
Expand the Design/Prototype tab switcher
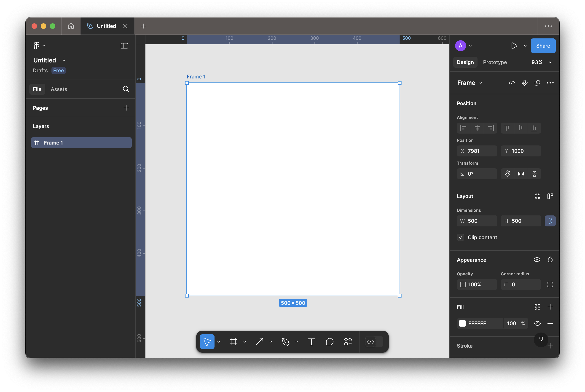pyautogui.click(x=551, y=62)
